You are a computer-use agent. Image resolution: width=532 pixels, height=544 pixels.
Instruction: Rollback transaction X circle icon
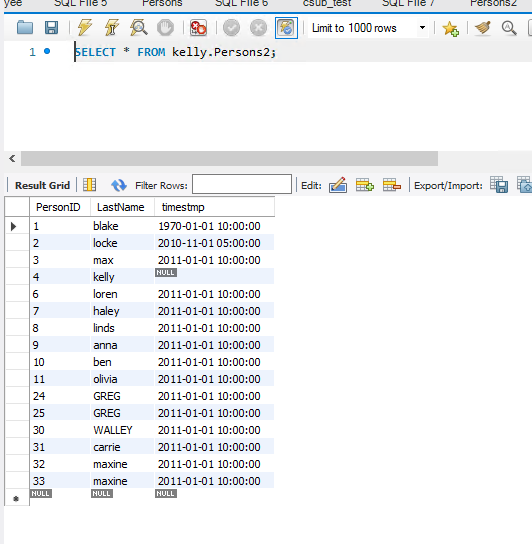259,28
